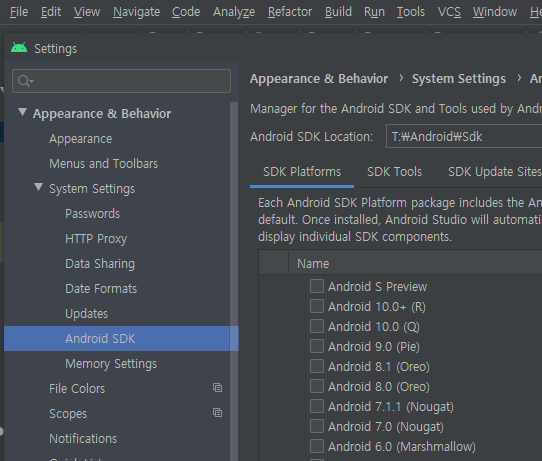Open Scopes settings page
The width and height of the screenshot is (542, 461).
click(68, 414)
